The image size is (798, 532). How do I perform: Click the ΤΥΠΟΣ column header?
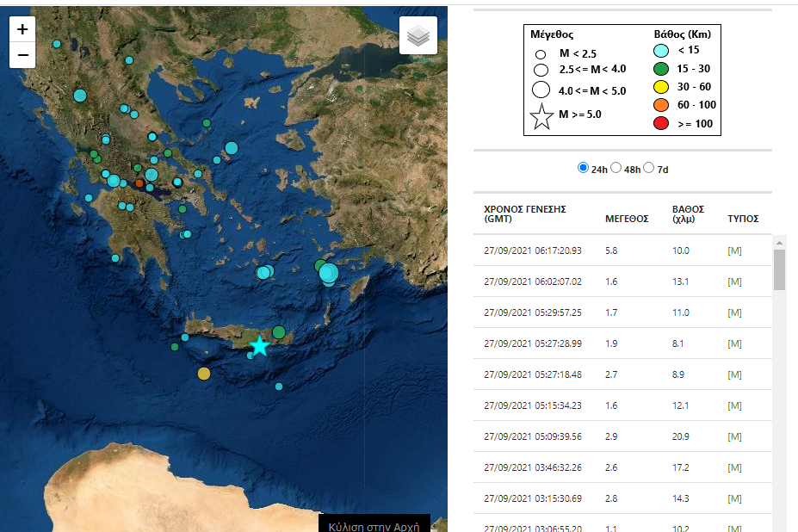click(x=742, y=219)
